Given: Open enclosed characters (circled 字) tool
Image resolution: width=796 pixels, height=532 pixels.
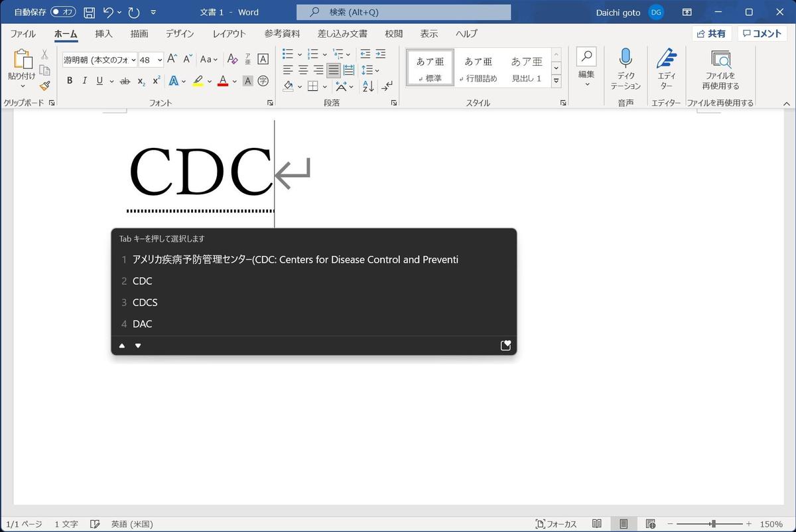Looking at the screenshot, I should point(263,81).
